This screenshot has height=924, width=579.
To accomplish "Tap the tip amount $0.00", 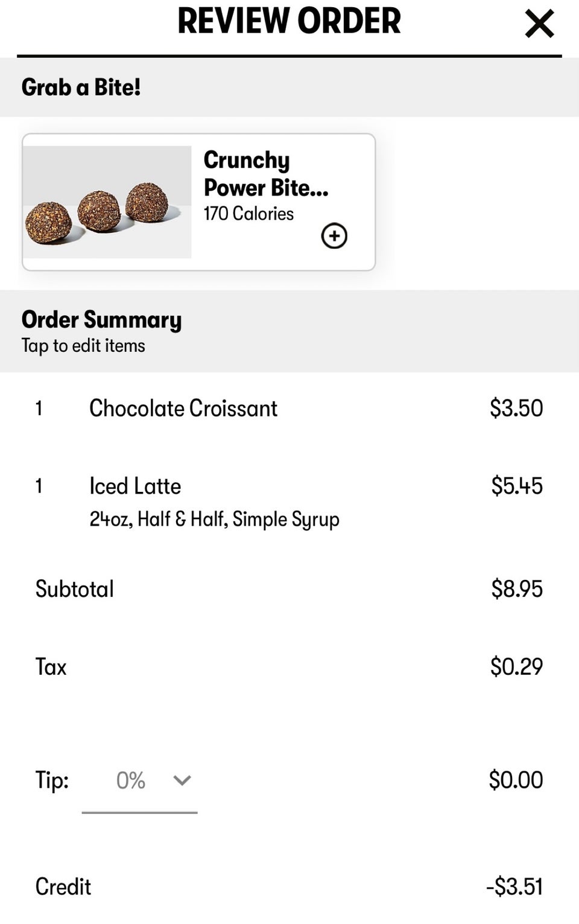I will click(516, 780).
